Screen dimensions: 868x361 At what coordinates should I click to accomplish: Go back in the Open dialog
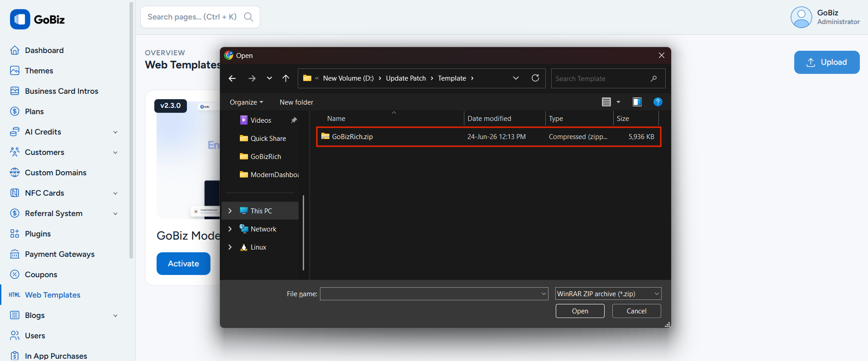[x=232, y=78]
